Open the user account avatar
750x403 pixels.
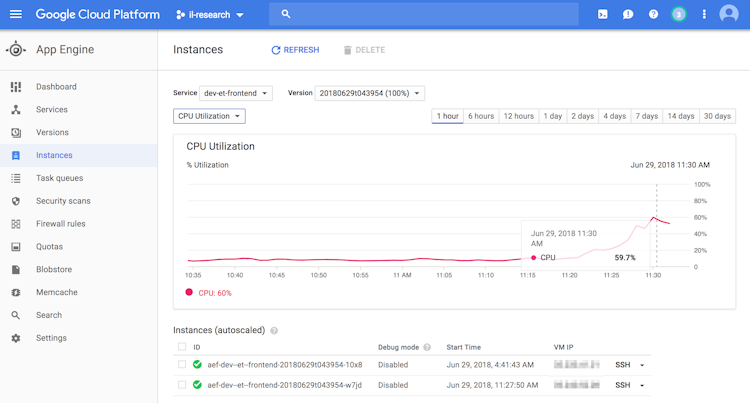pos(729,14)
